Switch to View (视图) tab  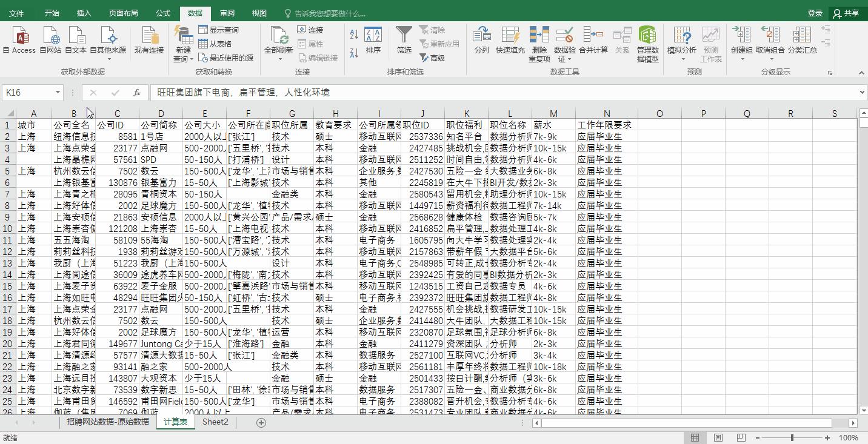point(259,13)
